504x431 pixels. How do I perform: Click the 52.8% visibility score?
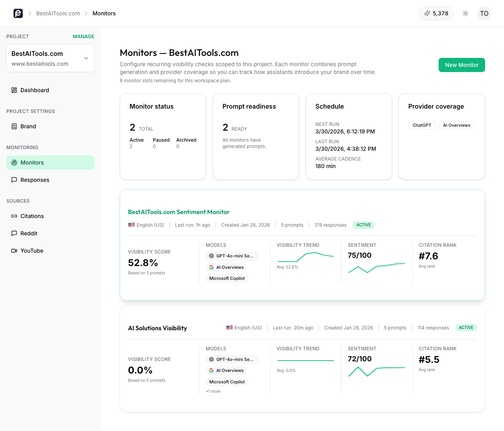tap(143, 263)
